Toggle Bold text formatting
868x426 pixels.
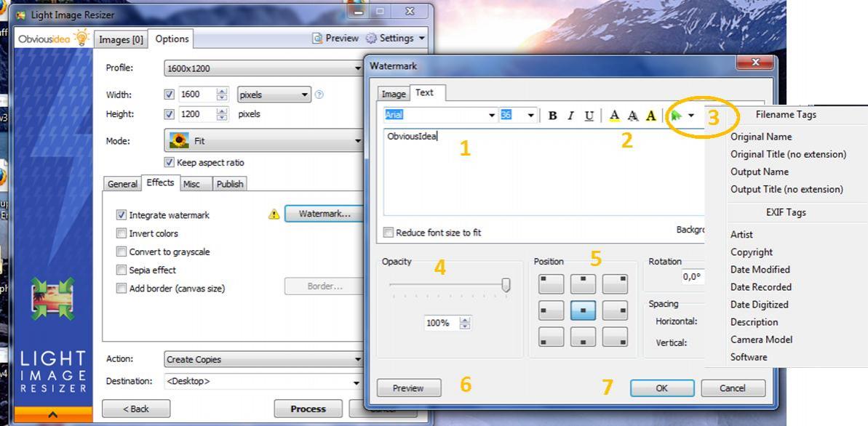(x=552, y=116)
